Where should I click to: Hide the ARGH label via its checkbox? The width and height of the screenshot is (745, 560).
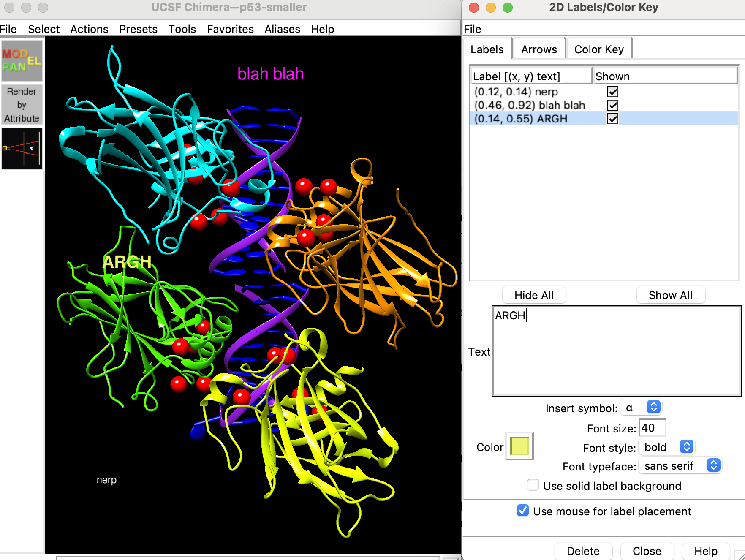612,119
